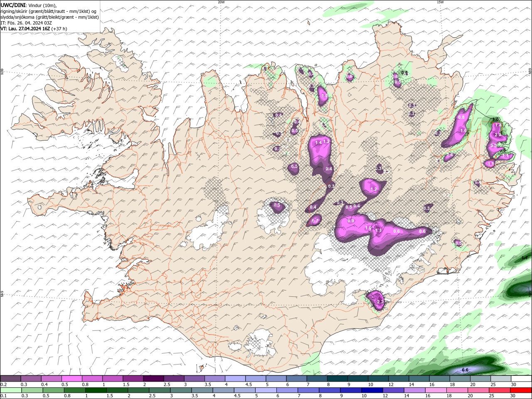Click the "6.6" precipitation value in the ocean
532x399 pixels.
pyautogui.click(x=465, y=370)
